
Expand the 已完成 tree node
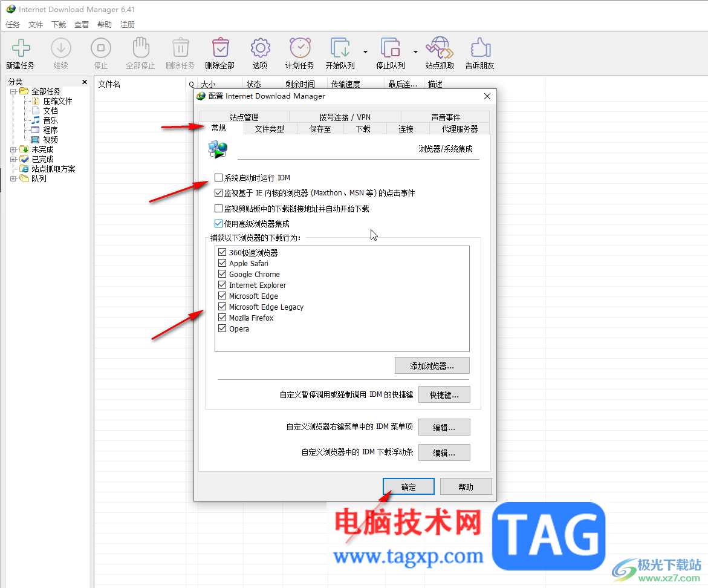(13, 160)
